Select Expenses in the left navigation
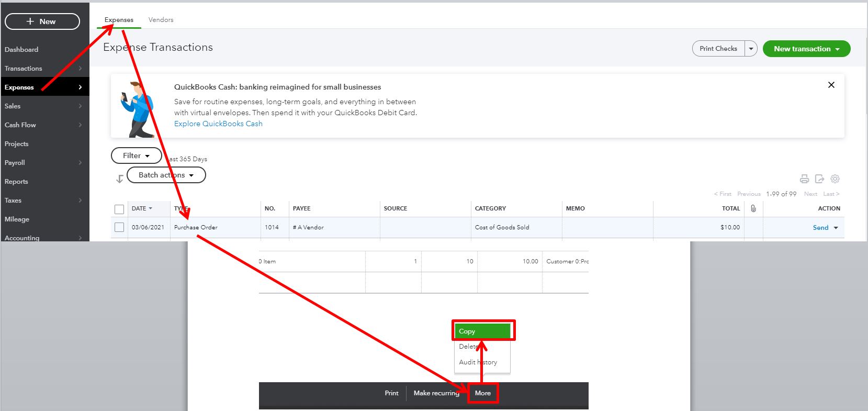This screenshot has height=411, width=868. tap(19, 87)
